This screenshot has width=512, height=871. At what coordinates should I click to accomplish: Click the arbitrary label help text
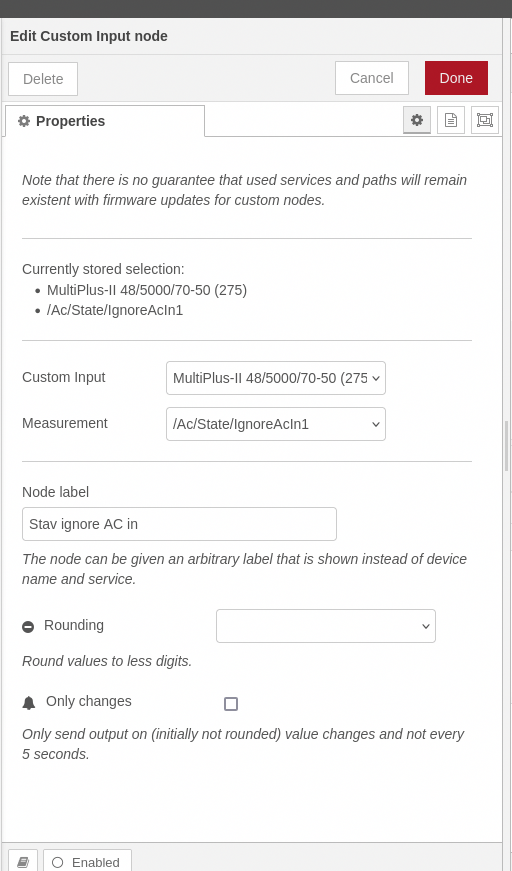click(244, 569)
